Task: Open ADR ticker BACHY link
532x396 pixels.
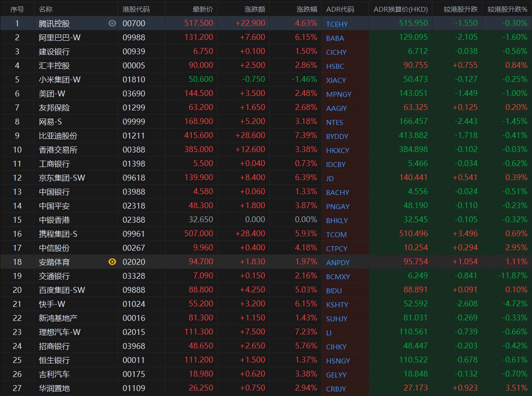Action: [x=337, y=193]
